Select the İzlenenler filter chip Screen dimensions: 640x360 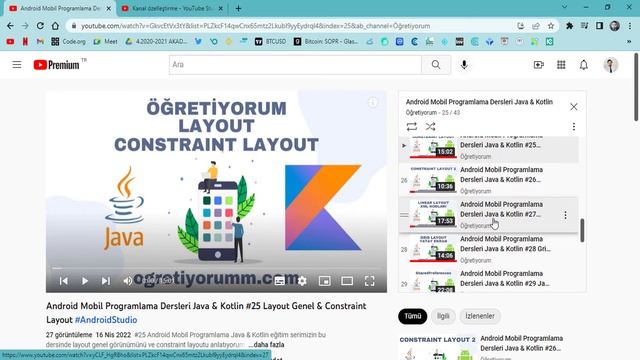tap(480, 316)
